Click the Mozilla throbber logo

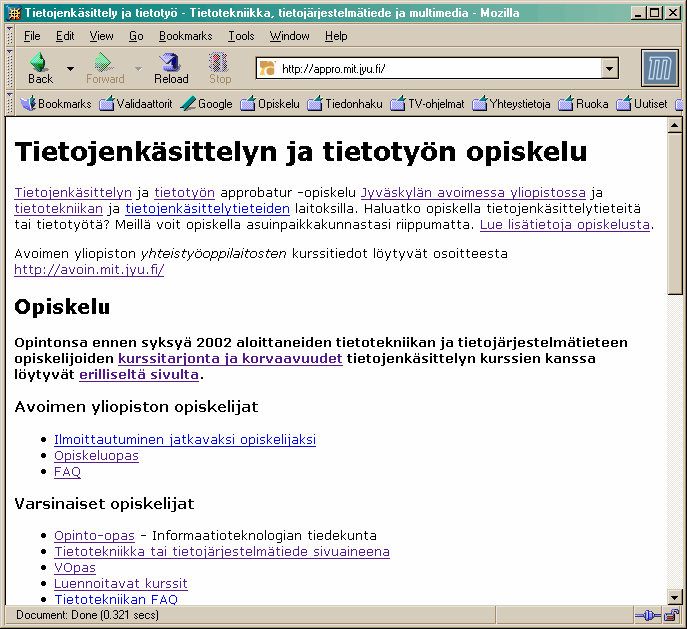[x=659, y=68]
